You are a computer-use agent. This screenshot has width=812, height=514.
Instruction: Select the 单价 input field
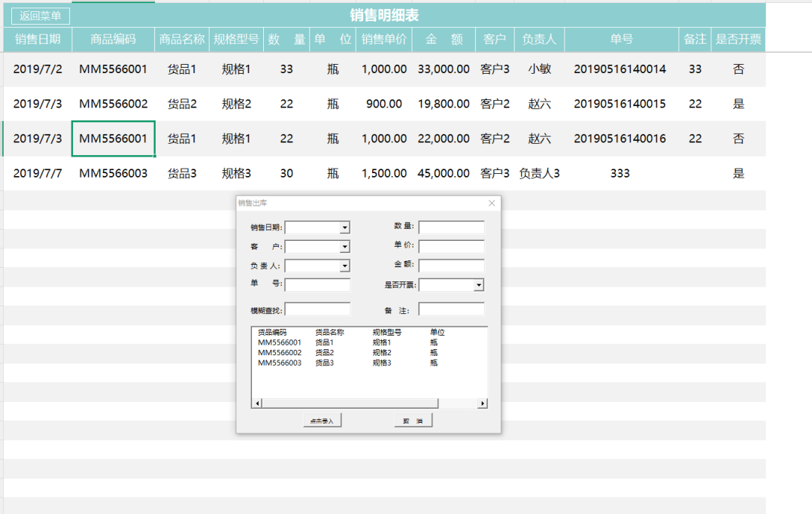click(451, 247)
